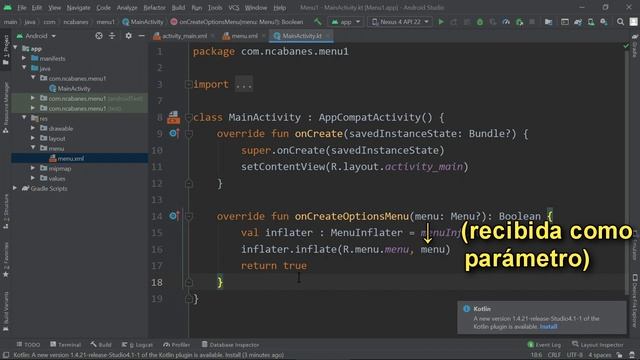Select menu.xml file in project tree
640x360 pixels.
[x=67, y=158]
